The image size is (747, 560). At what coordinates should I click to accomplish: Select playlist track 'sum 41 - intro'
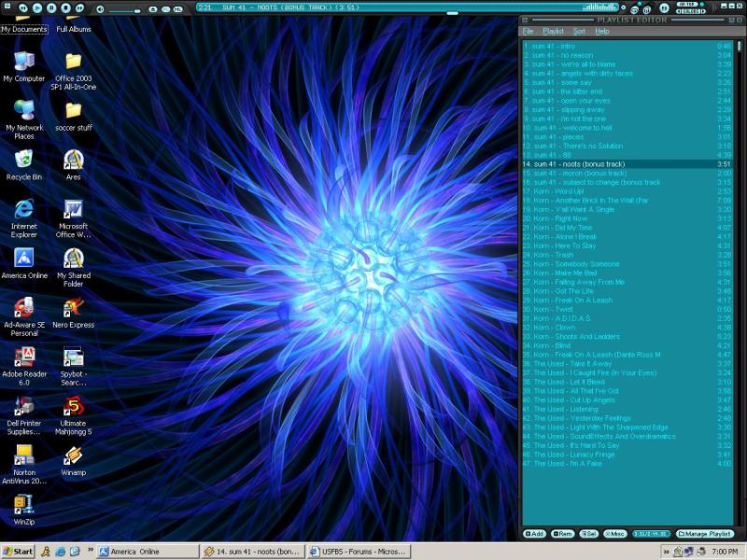627,46
